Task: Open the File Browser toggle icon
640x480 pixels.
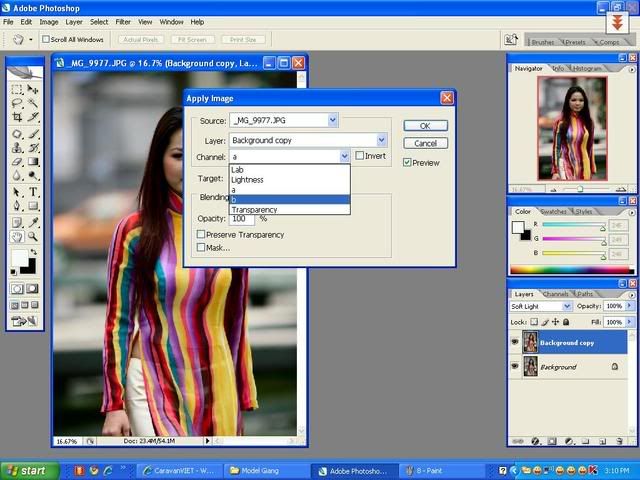Action: tap(511, 40)
